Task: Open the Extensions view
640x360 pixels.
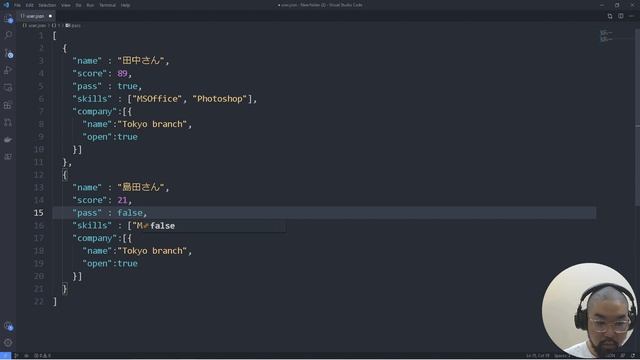Action: tap(8, 105)
